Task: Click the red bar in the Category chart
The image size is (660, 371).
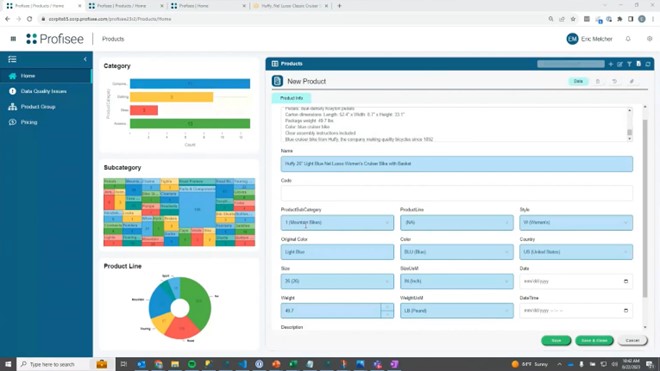Action: 144,110
